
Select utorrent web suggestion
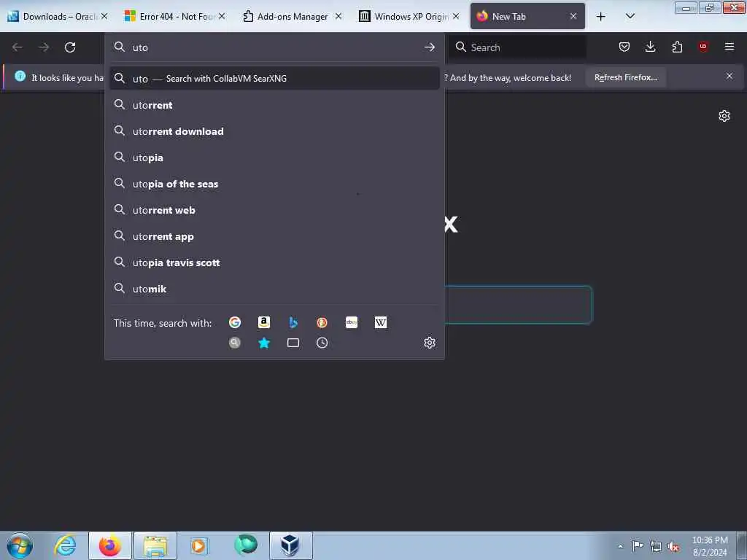[x=274, y=210]
